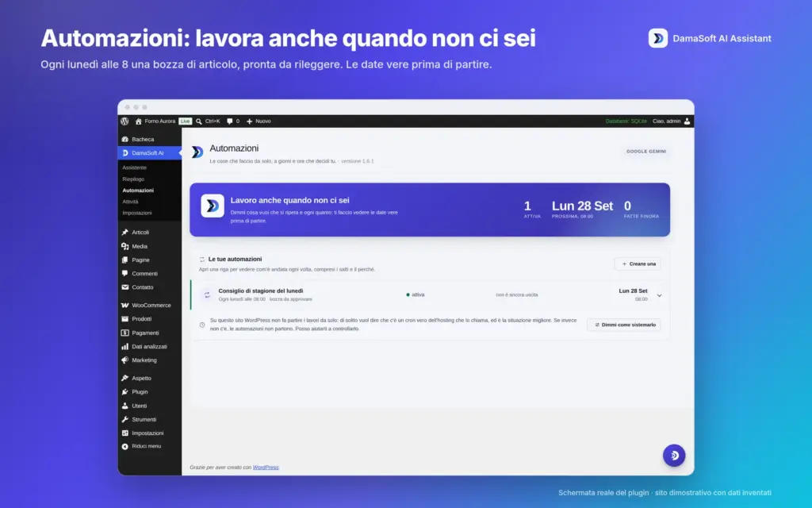Click the Articoli pin icon
The image size is (812, 508).
pyautogui.click(x=124, y=233)
